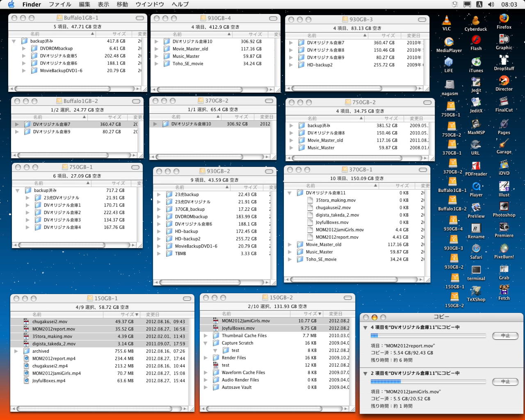Collapse the backup済み folder in Buffalo1GB-1
This screenshot has height=420, width=525.
14,41
